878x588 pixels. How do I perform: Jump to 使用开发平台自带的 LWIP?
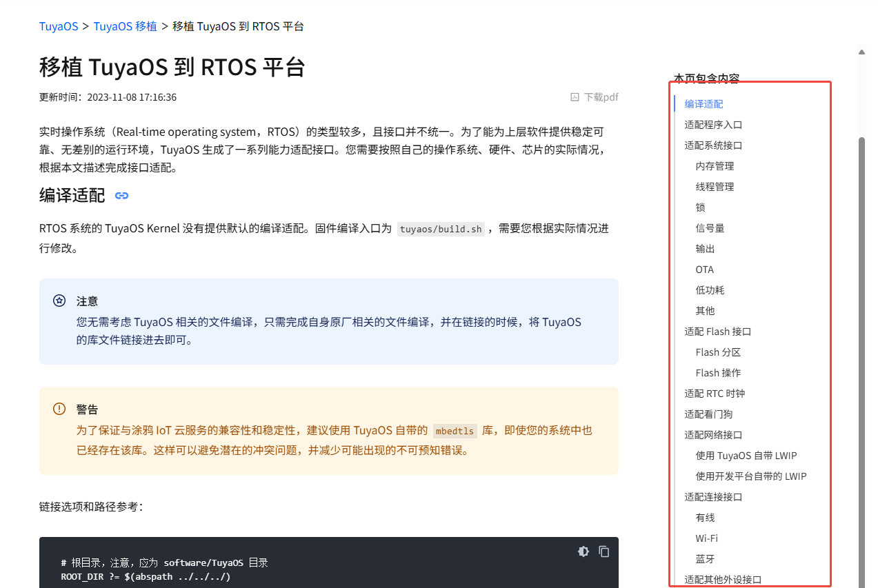(751, 476)
